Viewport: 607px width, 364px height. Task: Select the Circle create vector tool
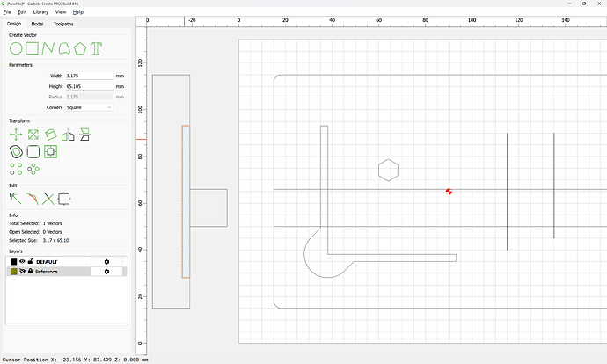click(16, 48)
